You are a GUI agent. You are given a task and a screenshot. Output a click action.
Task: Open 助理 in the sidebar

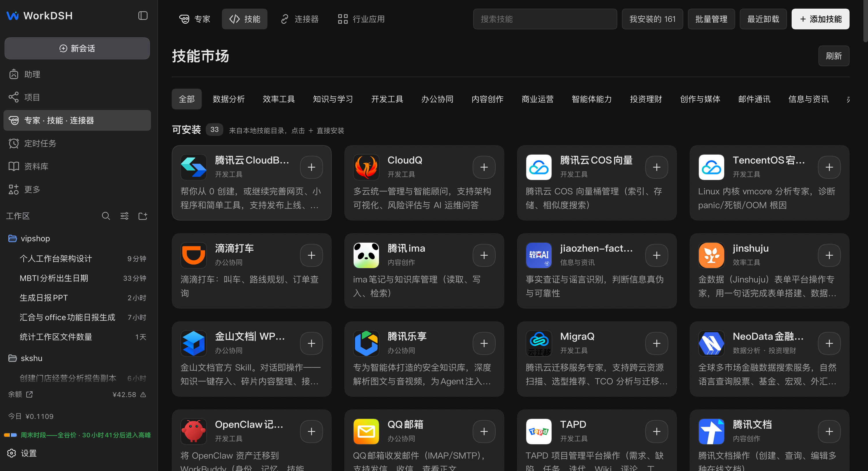(77, 74)
